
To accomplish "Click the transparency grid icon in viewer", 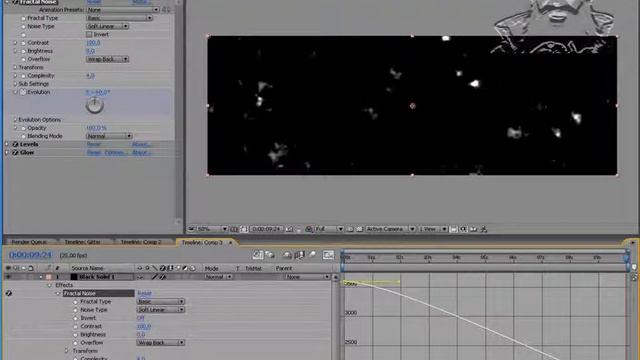I will (360, 229).
